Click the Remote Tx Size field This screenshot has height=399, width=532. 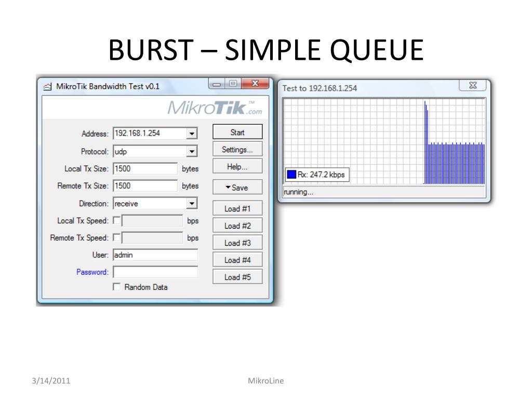(145, 186)
